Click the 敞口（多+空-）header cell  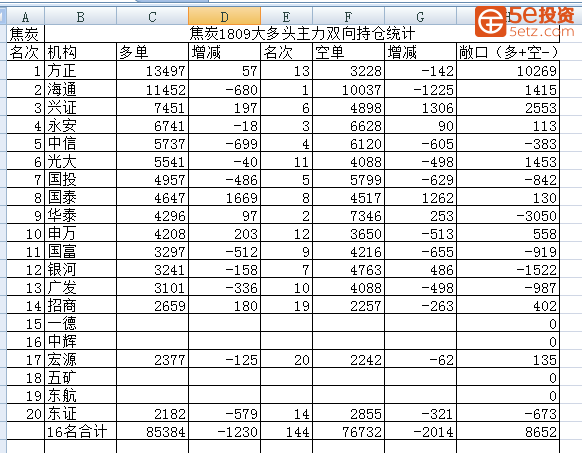pos(508,52)
